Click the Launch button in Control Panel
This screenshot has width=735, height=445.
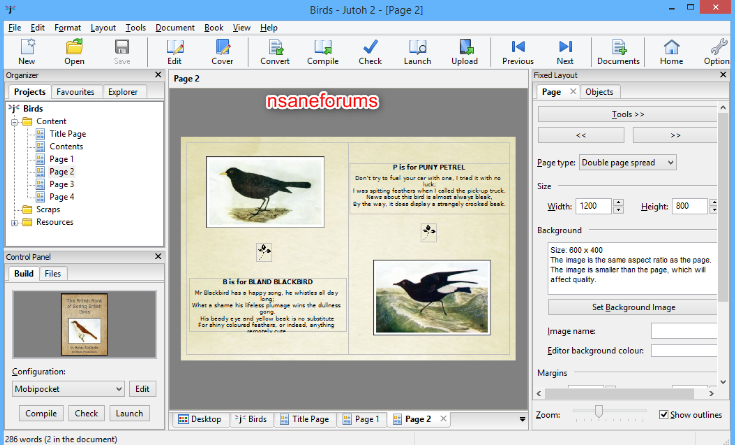(129, 413)
